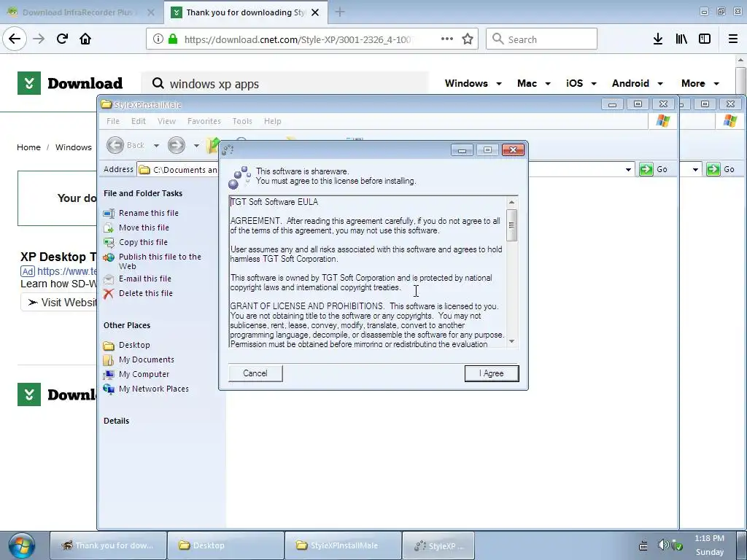747x560 pixels.
Task: Expand StyleXPInstallMale address bar dropdown
Action: tap(628, 169)
